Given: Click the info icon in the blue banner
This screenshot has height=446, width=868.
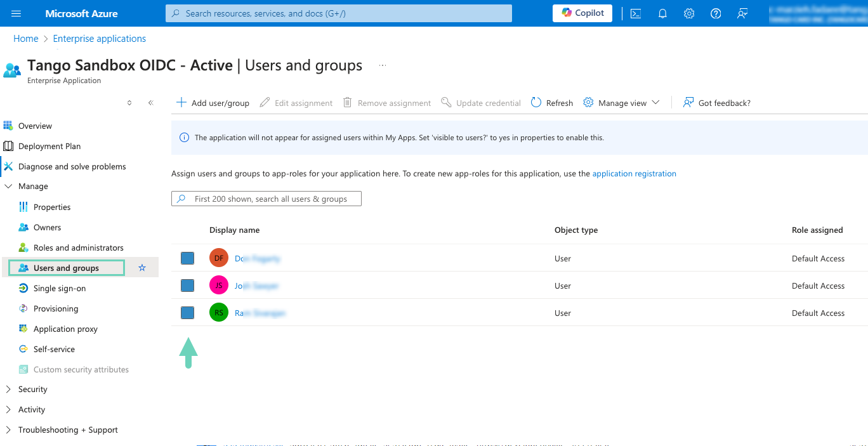Looking at the screenshot, I should pyautogui.click(x=185, y=138).
